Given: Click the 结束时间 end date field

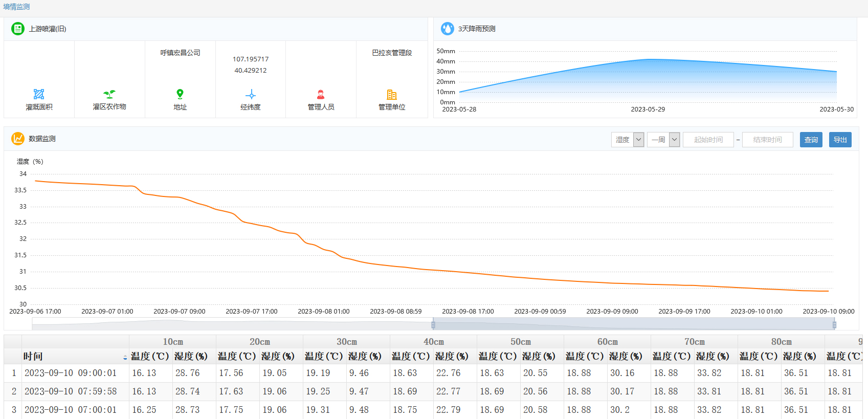Looking at the screenshot, I should 767,140.
